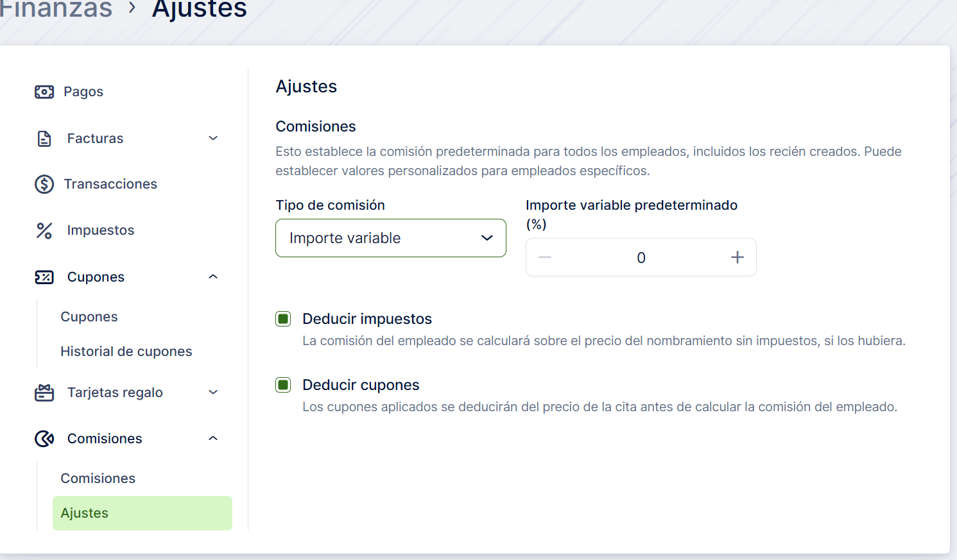Collapse the Comisiones section chevron
Viewport: 957px width, 560px height.
click(x=213, y=439)
